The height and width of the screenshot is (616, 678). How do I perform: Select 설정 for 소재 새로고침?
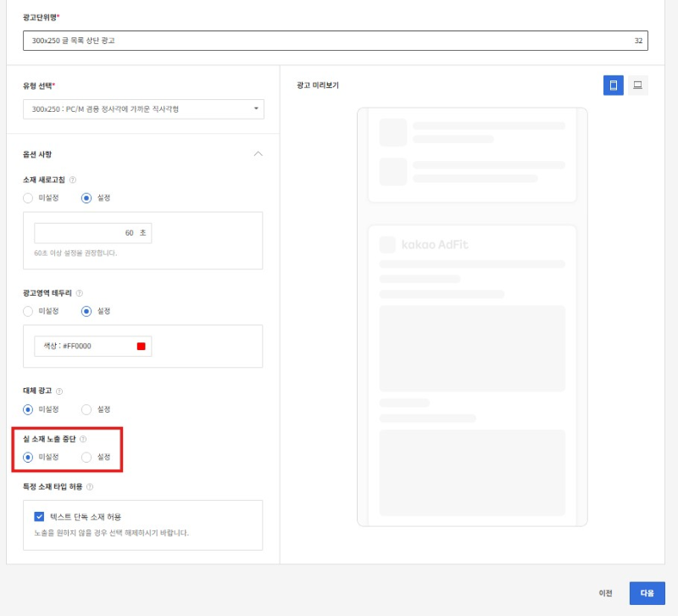pos(86,198)
